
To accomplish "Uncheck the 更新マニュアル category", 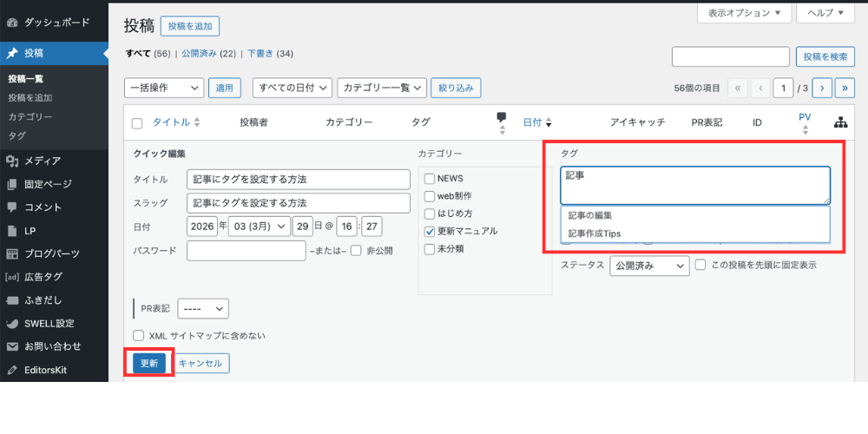I will [x=430, y=232].
